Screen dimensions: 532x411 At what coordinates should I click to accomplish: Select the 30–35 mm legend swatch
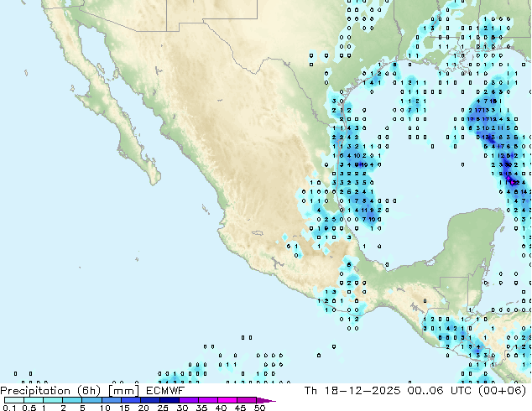(x=188, y=400)
